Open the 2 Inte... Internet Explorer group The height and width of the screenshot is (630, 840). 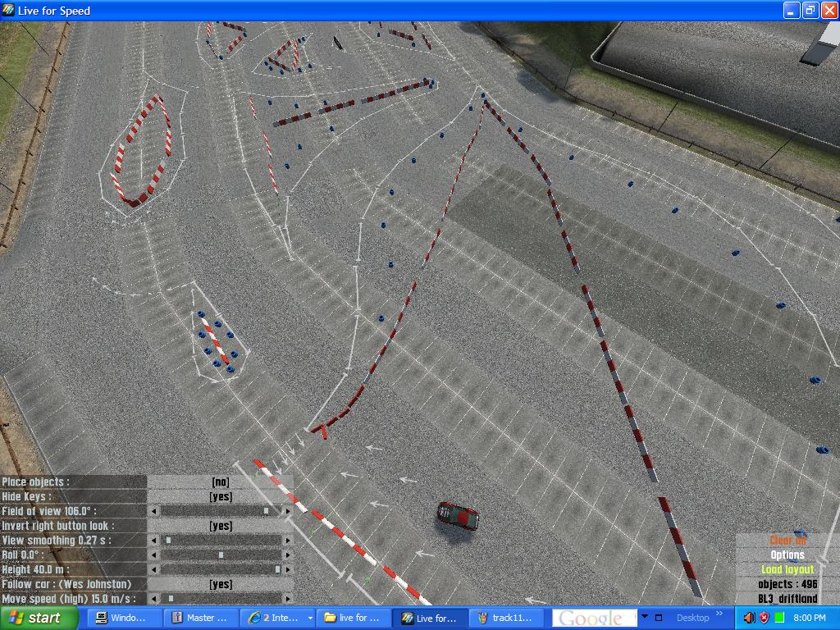tap(277, 618)
